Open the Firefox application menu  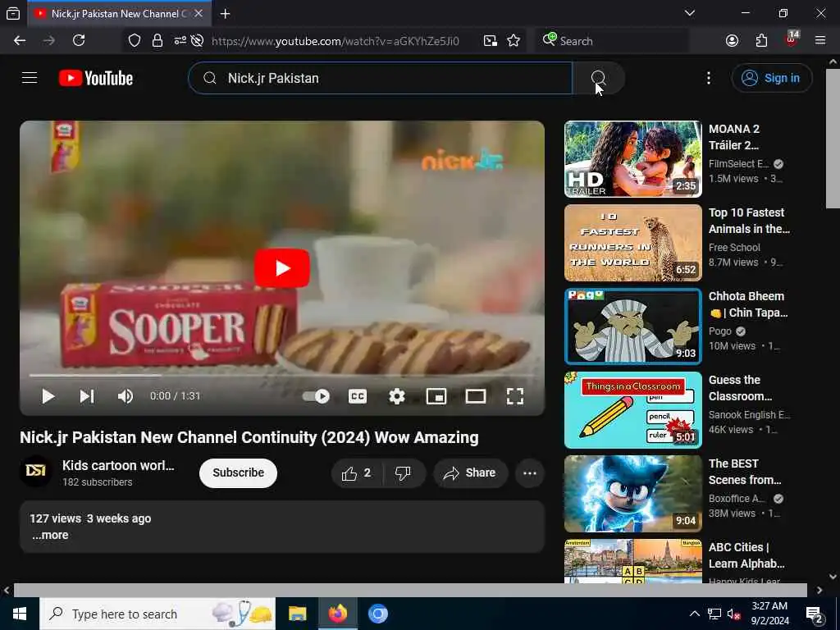[x=820, y=41]
